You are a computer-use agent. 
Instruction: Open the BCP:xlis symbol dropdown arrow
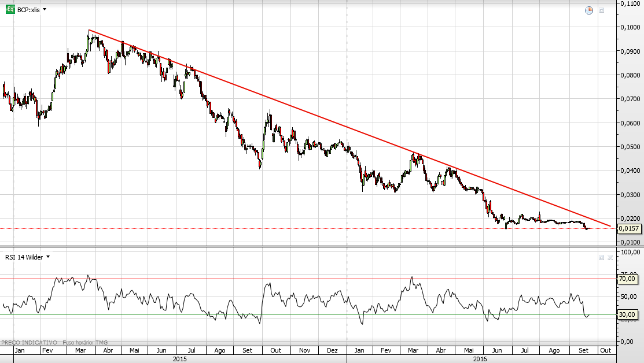pos(45,9)
